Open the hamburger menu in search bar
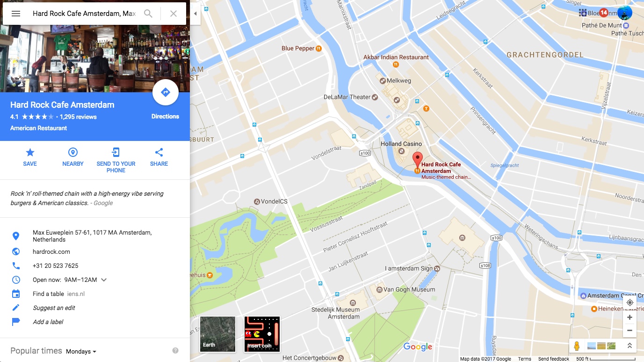This screenshot has height=362, width=644. 16,14
